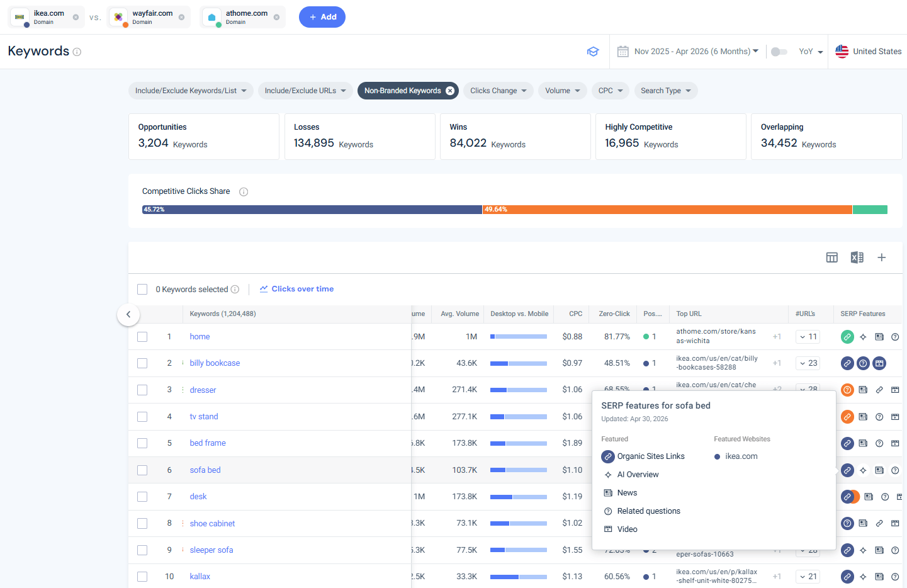Open the Nov 2025 - Apr 2026 date range picker
Viewport: 907px width, 588px height.
tap(688, 52)
